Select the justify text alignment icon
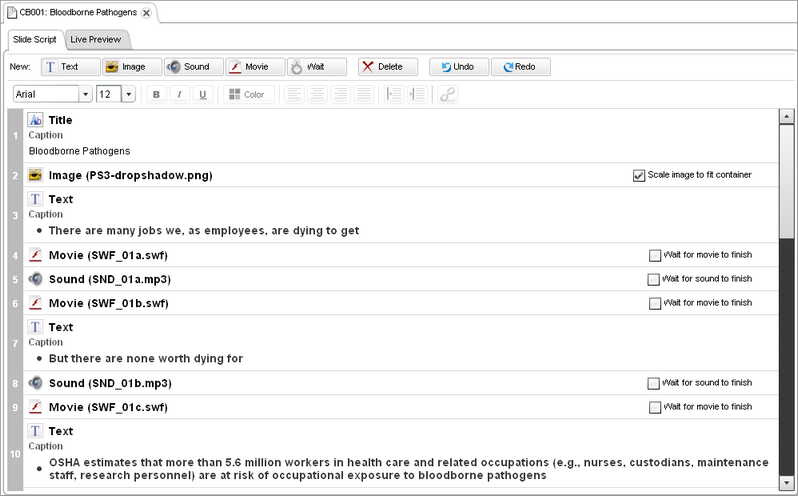798x496 pixels. pos(363,94)
